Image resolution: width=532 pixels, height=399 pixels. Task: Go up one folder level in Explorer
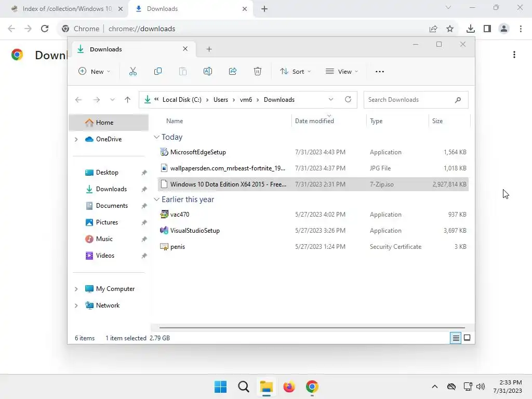[x=128, y=100]
